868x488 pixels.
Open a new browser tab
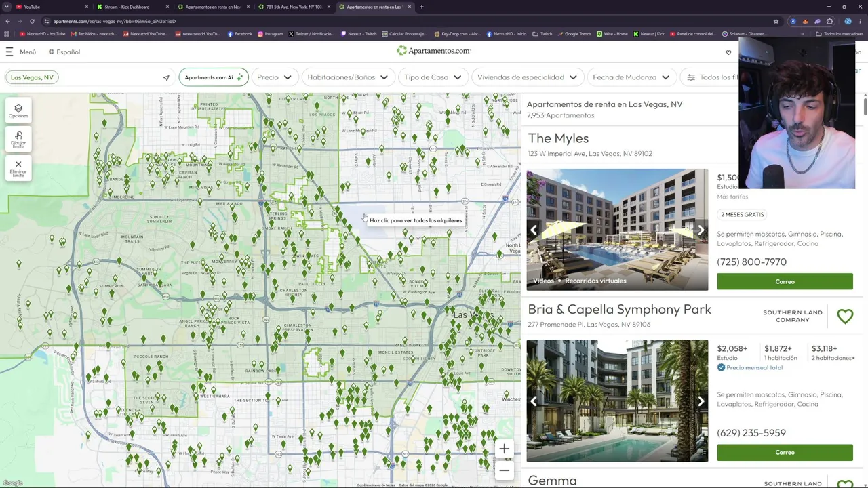pos(422,7)
